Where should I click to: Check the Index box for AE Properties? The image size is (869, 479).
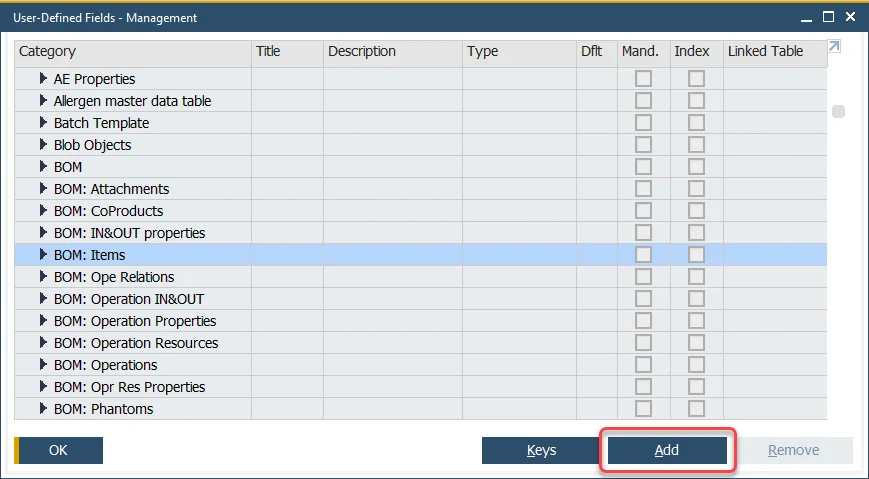696,79
